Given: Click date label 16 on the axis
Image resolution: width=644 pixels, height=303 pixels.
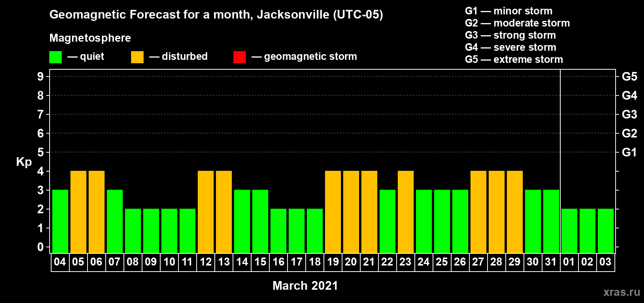Looking at the screenshot, I should click(x=278, y=262).
